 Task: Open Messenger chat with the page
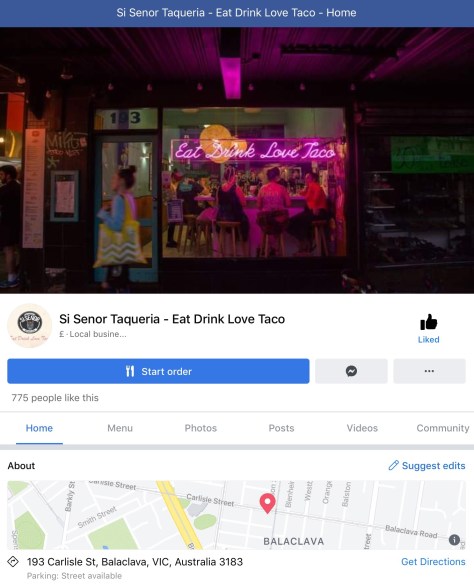click(351, 371)
